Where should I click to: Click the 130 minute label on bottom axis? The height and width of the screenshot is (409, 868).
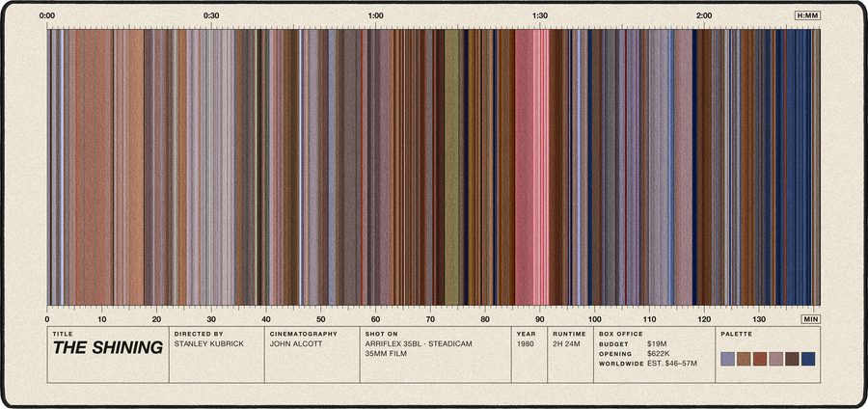759,319
